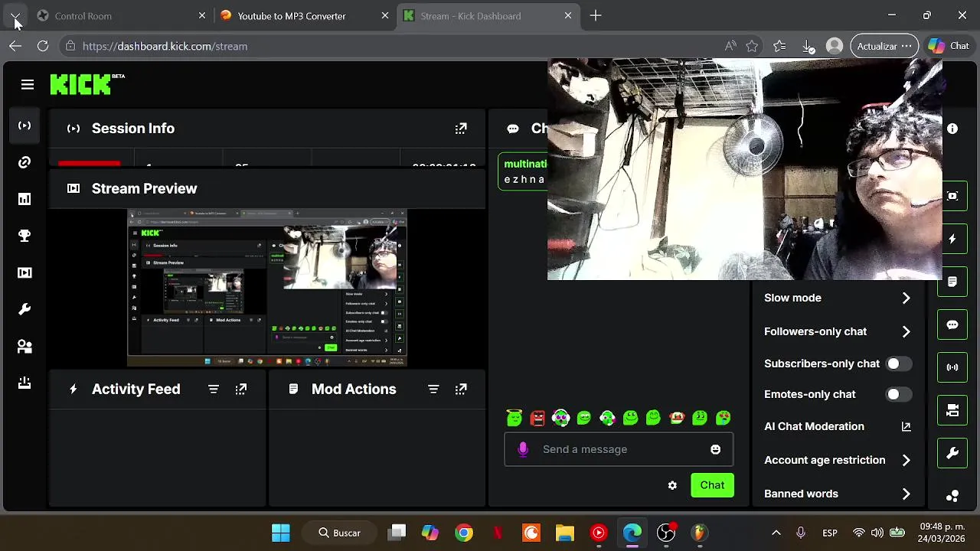Open Google Chrome from the taskbar

[464, 533]
